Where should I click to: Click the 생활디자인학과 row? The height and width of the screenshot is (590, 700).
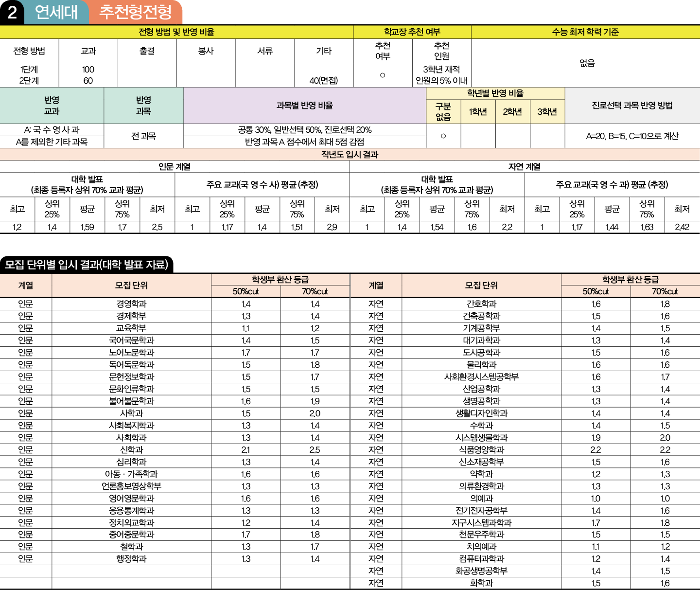point(525,413)
